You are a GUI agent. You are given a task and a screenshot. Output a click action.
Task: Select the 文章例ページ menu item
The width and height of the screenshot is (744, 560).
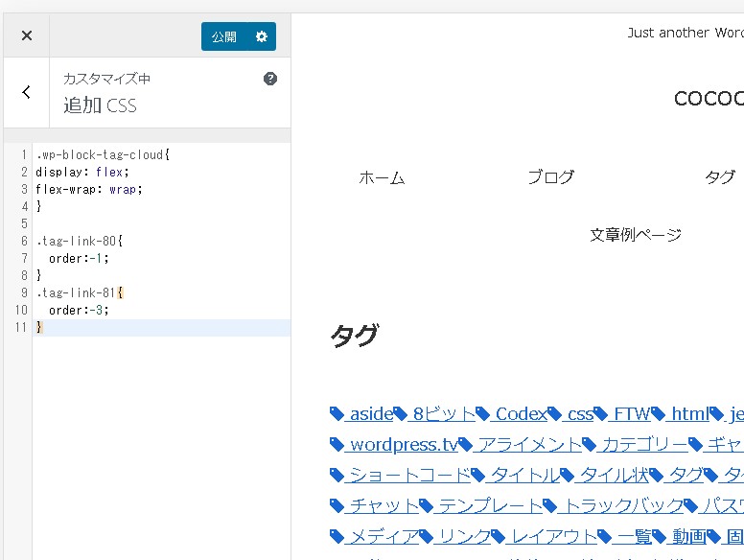click(636, 235)
